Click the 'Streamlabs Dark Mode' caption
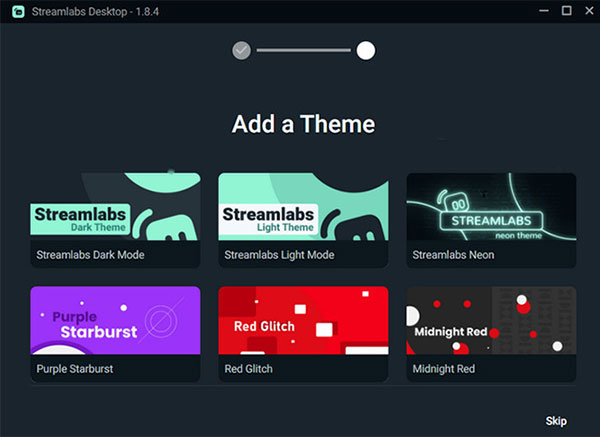The image size is (600, 437). tap(90, 255)
